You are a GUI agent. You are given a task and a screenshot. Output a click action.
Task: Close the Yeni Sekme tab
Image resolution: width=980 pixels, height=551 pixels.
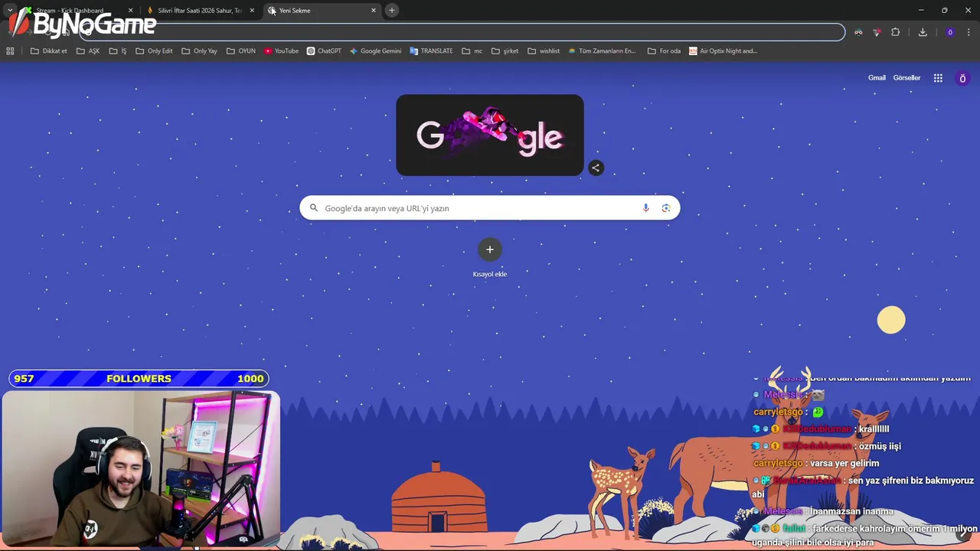click(374, 10)
